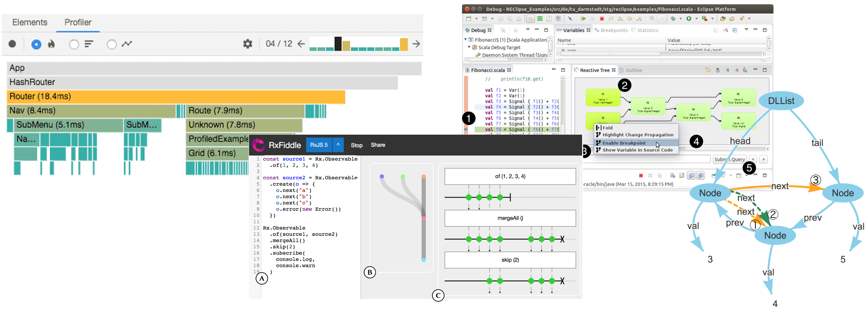Click the Resume button in Eclipse toolbar
This screenshot has width=868, height=313.
[x=583, y=19]
